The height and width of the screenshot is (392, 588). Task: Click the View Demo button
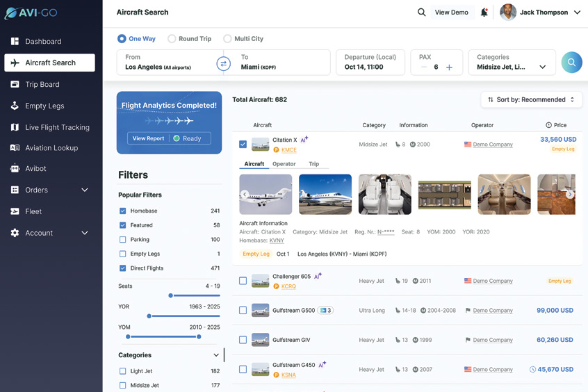coord(451,13)
